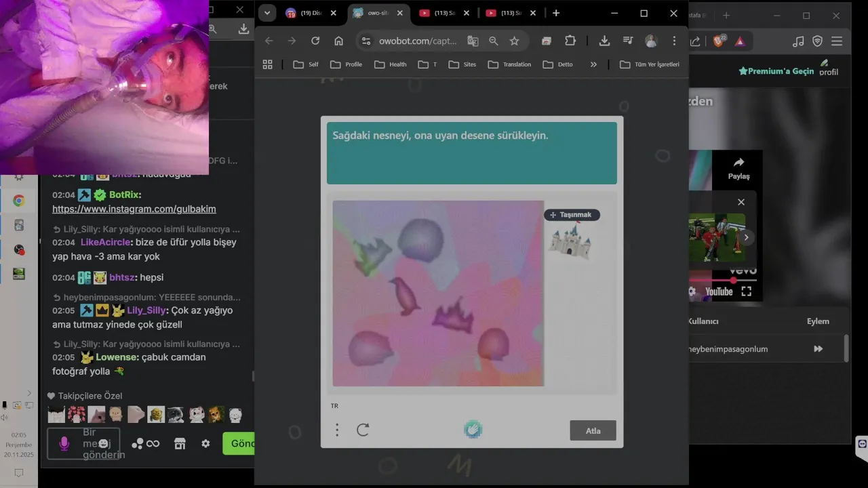Open the Translation bookmark folder
Screen dimensions: 868x488
509,64
